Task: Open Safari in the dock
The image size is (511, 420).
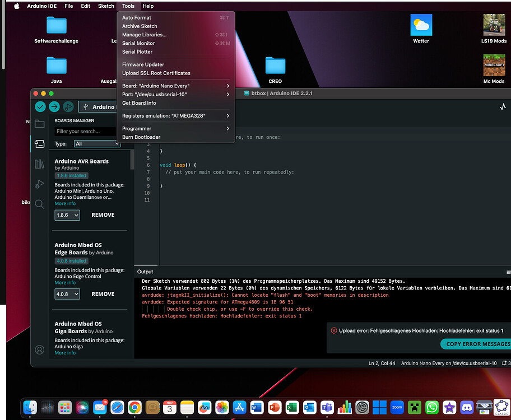Action: 117,407
